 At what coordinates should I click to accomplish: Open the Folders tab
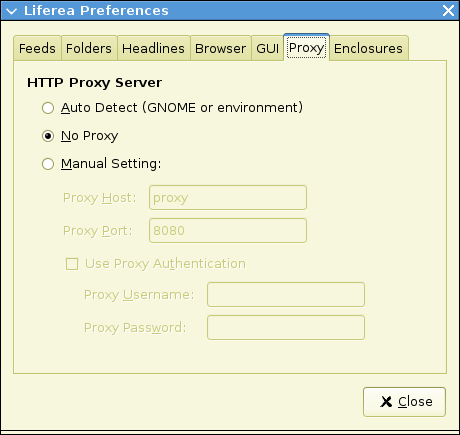coord(89,49)
